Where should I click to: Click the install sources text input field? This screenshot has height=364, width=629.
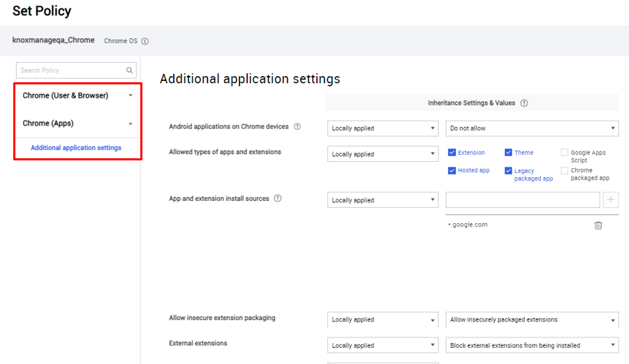[x=522, y=200]
